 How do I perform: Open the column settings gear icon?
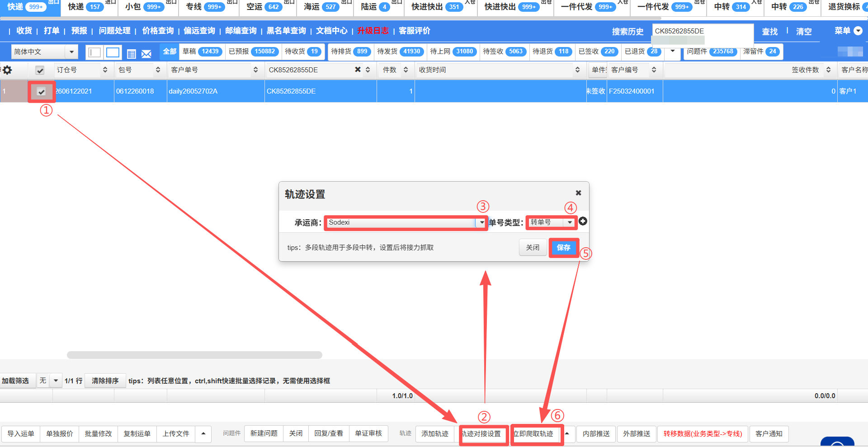coord(8,70)
